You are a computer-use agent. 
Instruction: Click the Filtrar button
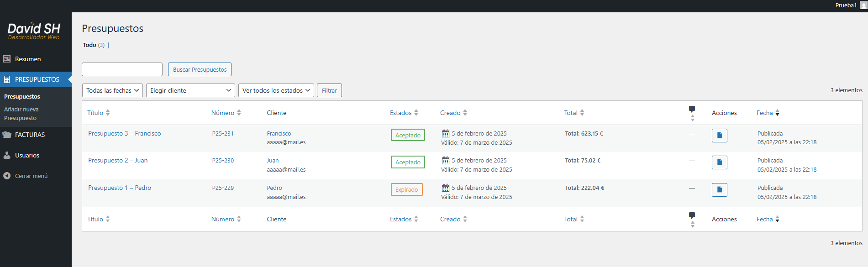(x=329, y=90)
